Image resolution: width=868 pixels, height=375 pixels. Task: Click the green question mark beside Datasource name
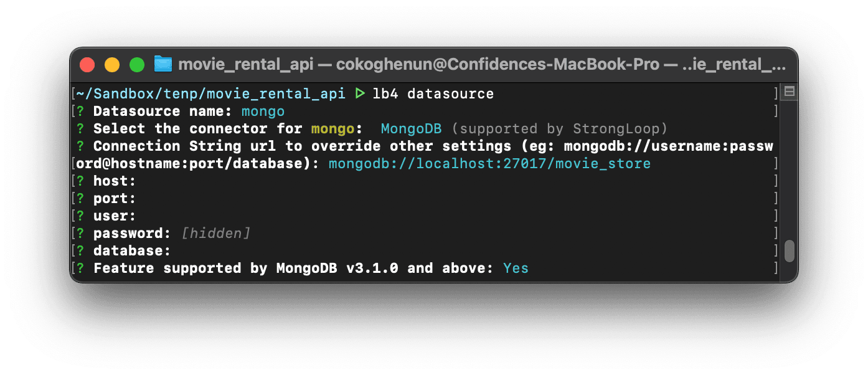pos(80,112)
